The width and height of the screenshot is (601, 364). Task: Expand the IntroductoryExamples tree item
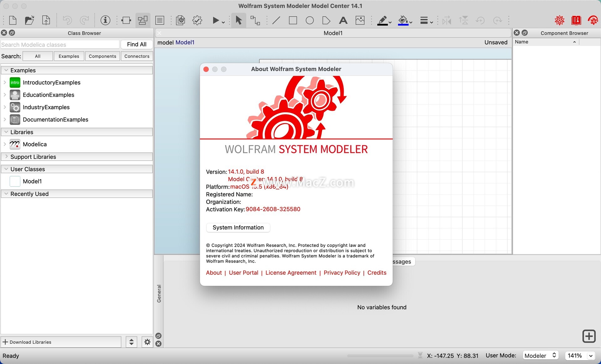tap(5, 82)
